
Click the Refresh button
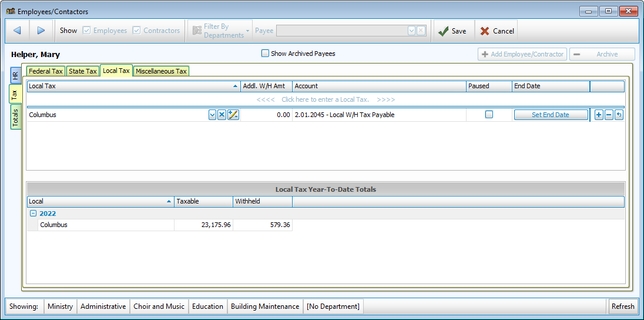pos(622,306)
